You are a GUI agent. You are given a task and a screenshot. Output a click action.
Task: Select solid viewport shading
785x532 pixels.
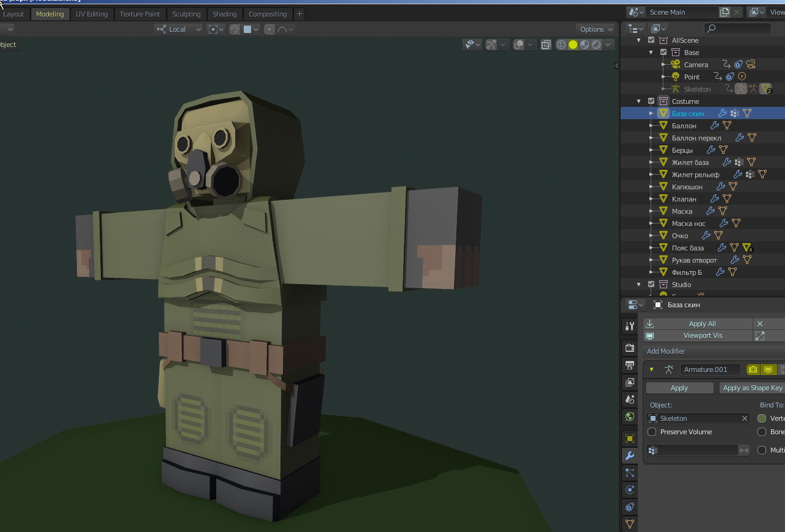573,45
